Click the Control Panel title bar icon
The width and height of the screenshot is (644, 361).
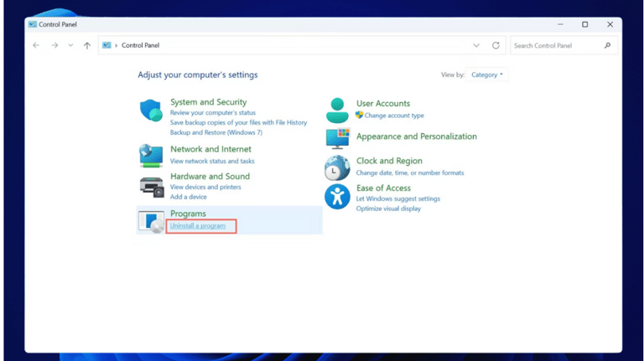tap(33, 24)
